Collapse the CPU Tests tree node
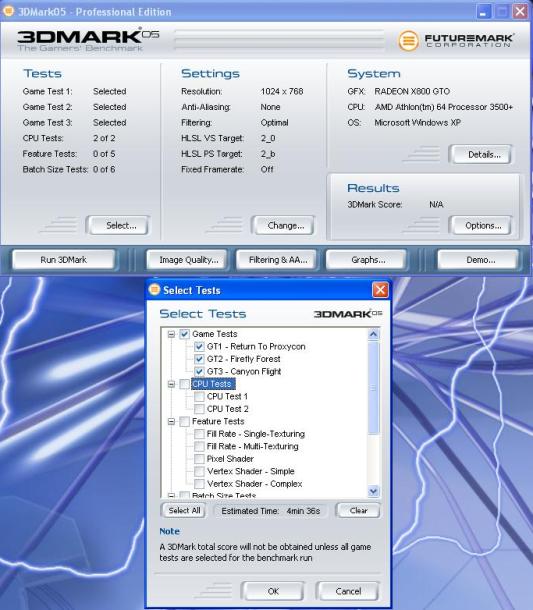 (x=171, y=384)
